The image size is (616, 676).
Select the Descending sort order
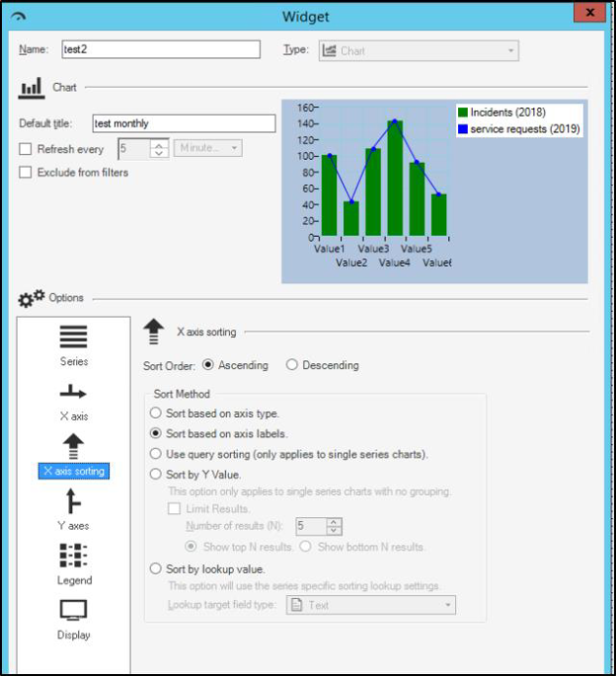pyautogui.click(x=292, y=365)
